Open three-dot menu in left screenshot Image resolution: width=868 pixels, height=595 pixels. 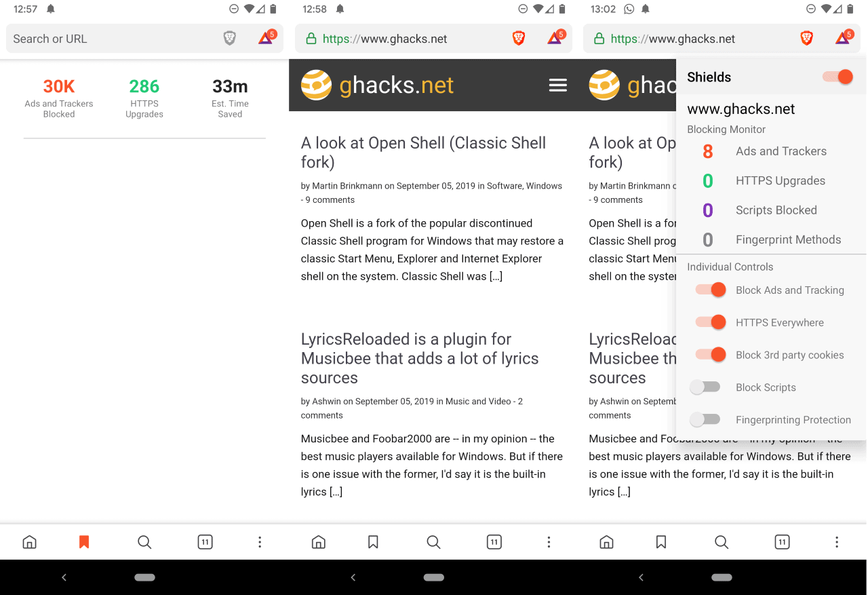tap(260, 542)
